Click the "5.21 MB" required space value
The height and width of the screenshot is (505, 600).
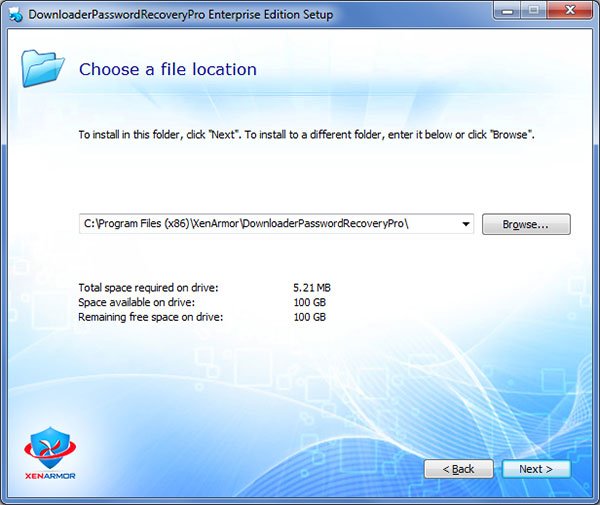click(x=312, y=288)
